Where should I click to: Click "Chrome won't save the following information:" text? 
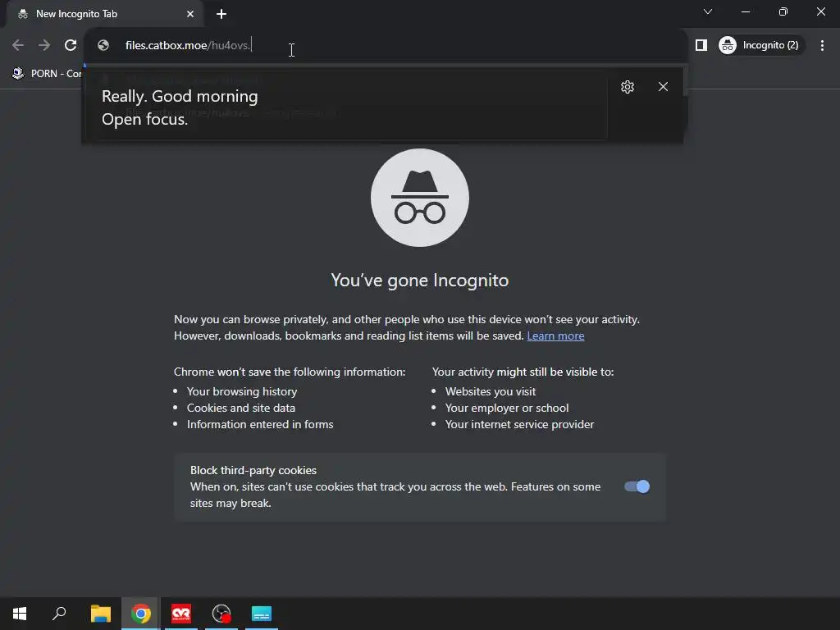[290, 372]
